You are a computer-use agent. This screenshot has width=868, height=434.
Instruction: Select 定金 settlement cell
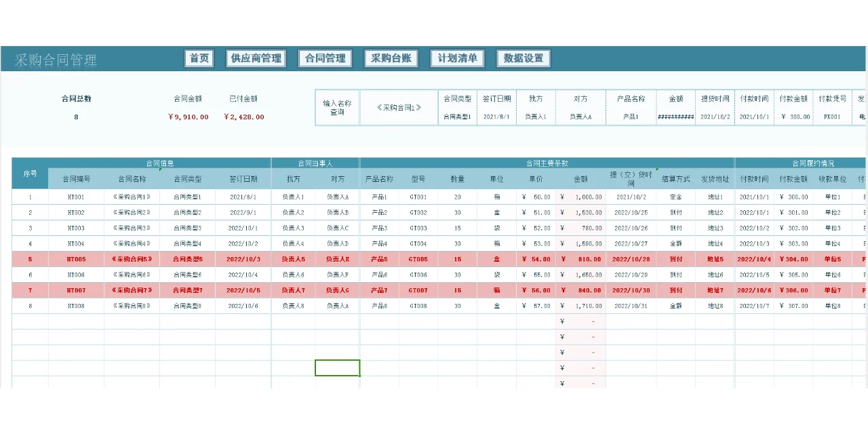point(675,197)
